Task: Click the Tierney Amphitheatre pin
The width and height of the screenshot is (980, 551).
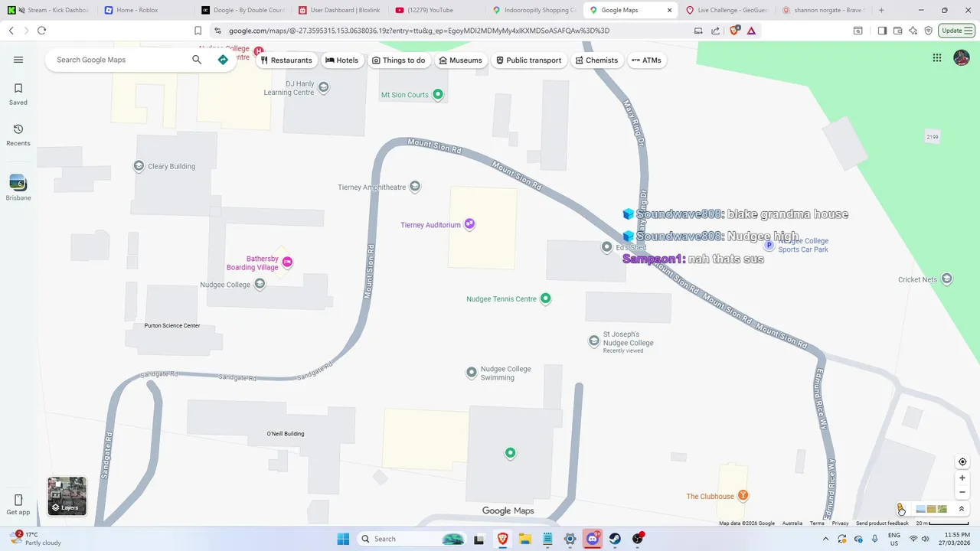Action: [x=415, y=187]
